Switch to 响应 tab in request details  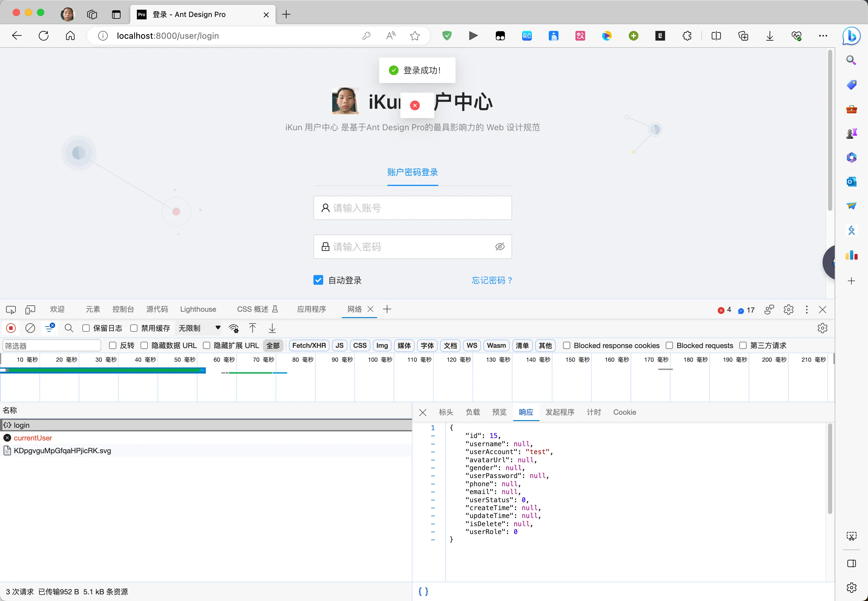pos(526,412)
